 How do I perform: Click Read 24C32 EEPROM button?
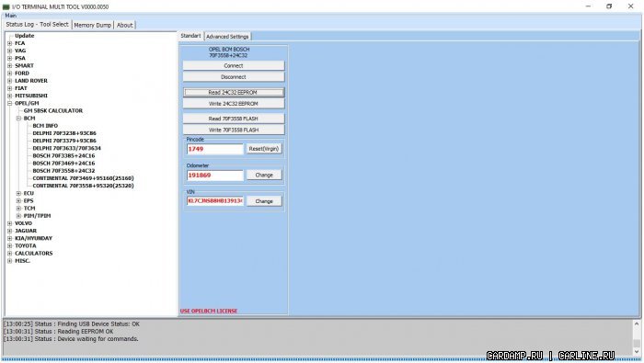tap(234, 93)
